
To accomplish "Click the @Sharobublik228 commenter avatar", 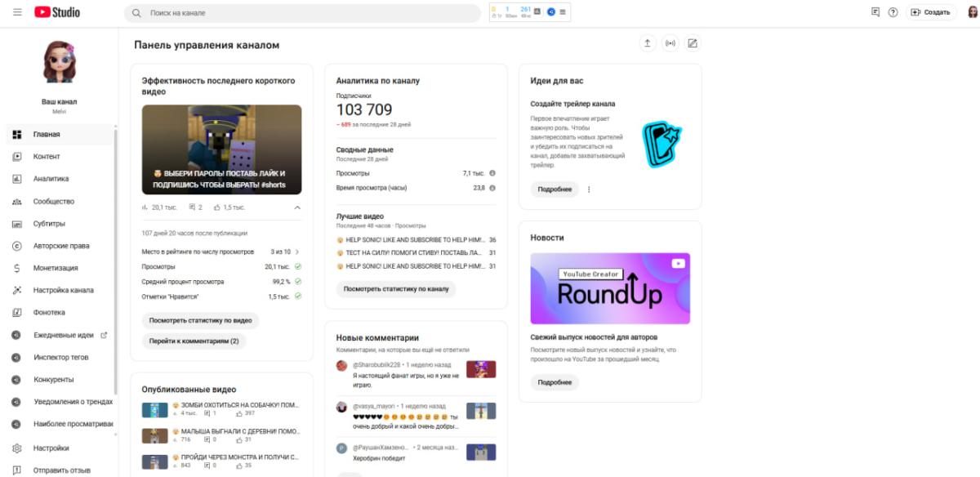I will (342, 365).
